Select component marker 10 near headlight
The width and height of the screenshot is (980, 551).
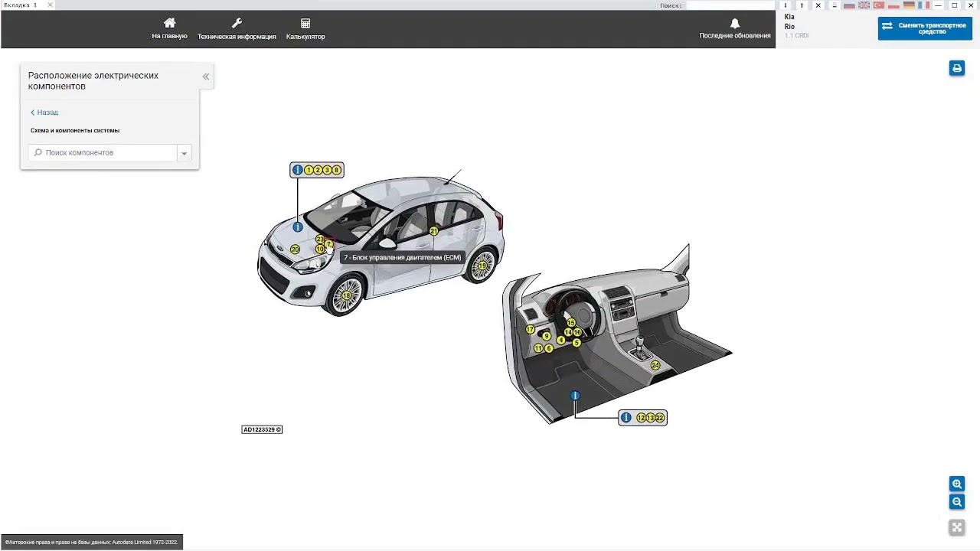point(320,249)
